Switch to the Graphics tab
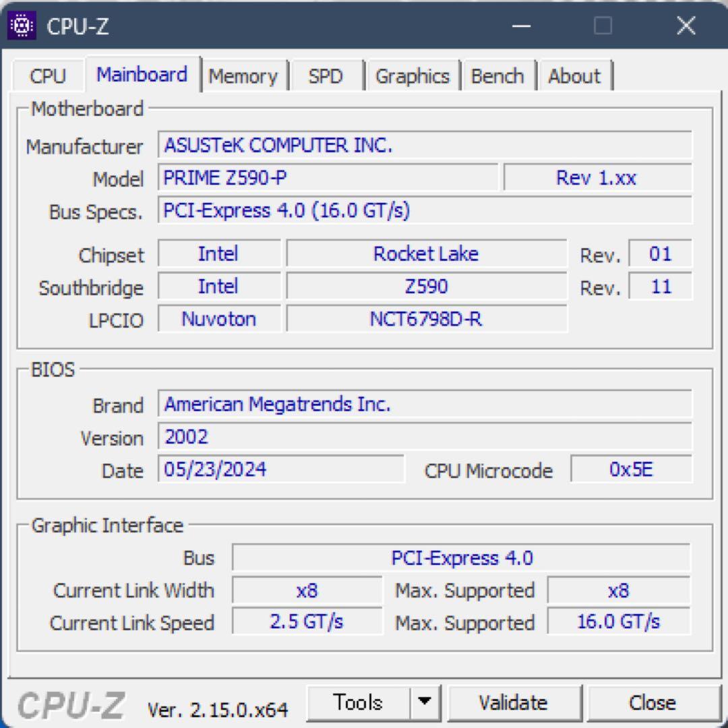 tap(413, 75)
